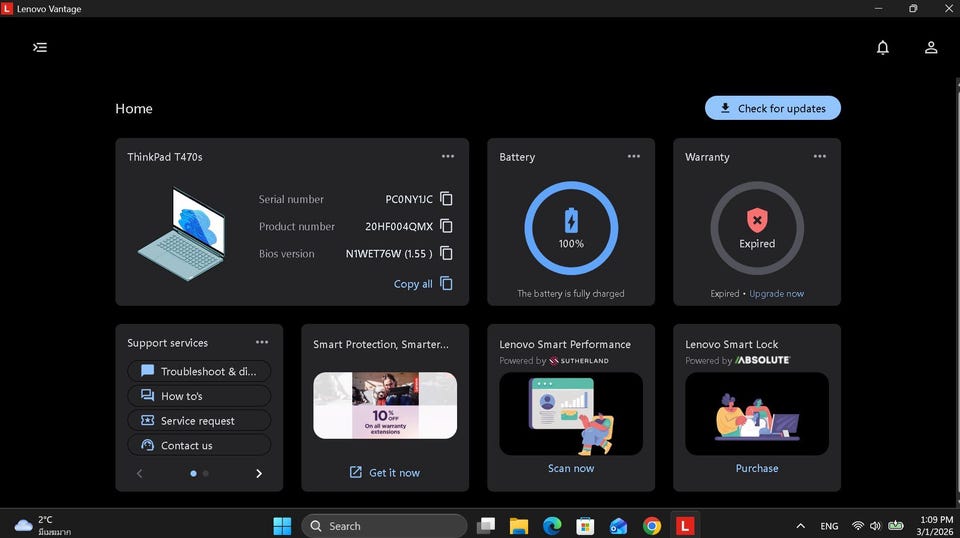The image size is (960, 538).
Task: Select the Service request item
Action: tap(199, 421)
